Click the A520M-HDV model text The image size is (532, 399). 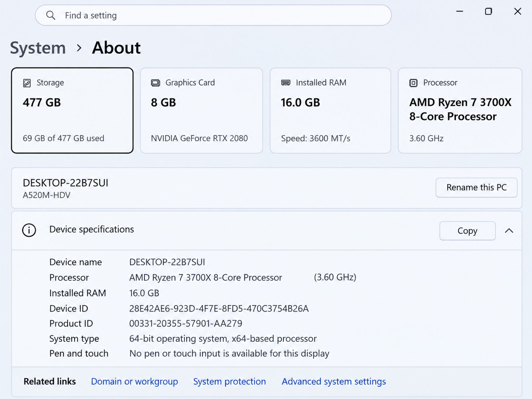[46, 195]
